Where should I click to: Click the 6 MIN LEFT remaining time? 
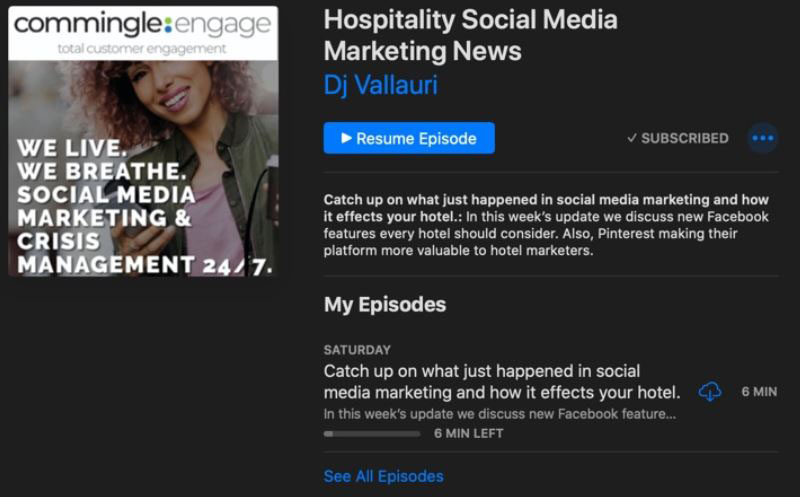(x=468, y=433)
